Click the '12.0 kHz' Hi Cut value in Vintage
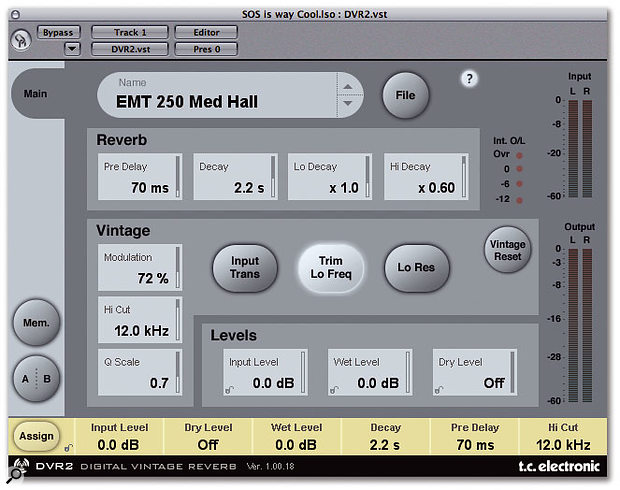This screenshot has height=490, width=620. click(x=142, y=331)
